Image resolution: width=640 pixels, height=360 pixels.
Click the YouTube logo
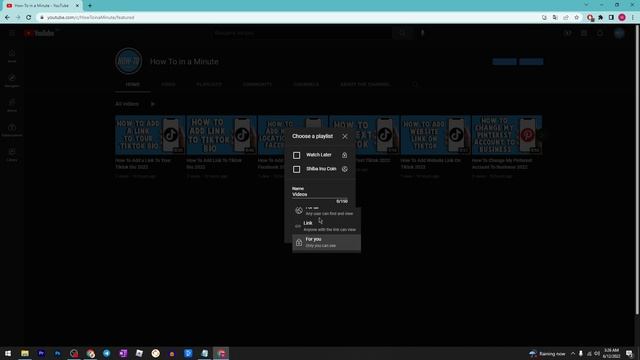click(x=40, y=33)
